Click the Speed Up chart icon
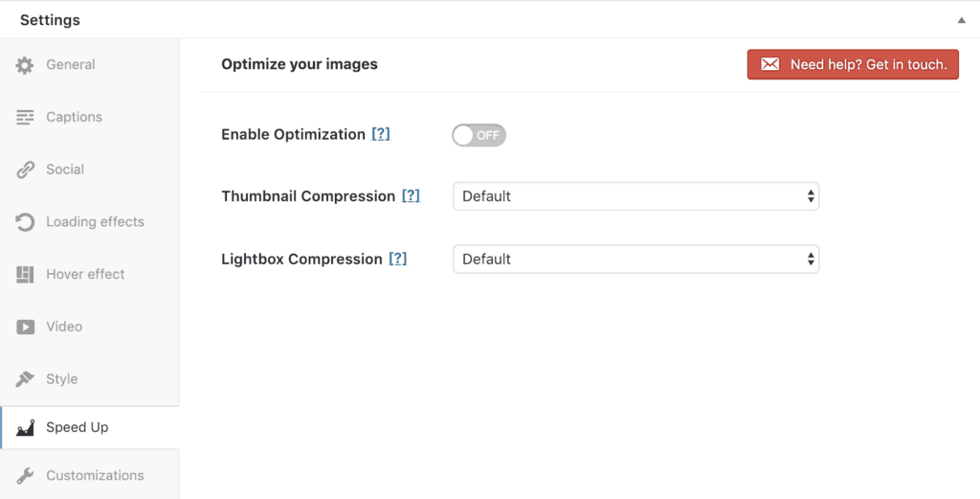Viewport: 980px width, 499px height. tap(25, 428)
